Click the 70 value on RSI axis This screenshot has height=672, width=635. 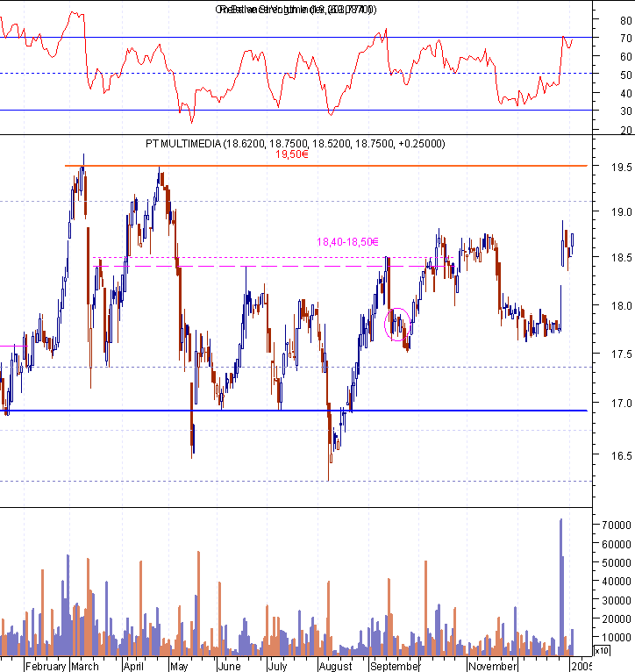tap(626, 38)
